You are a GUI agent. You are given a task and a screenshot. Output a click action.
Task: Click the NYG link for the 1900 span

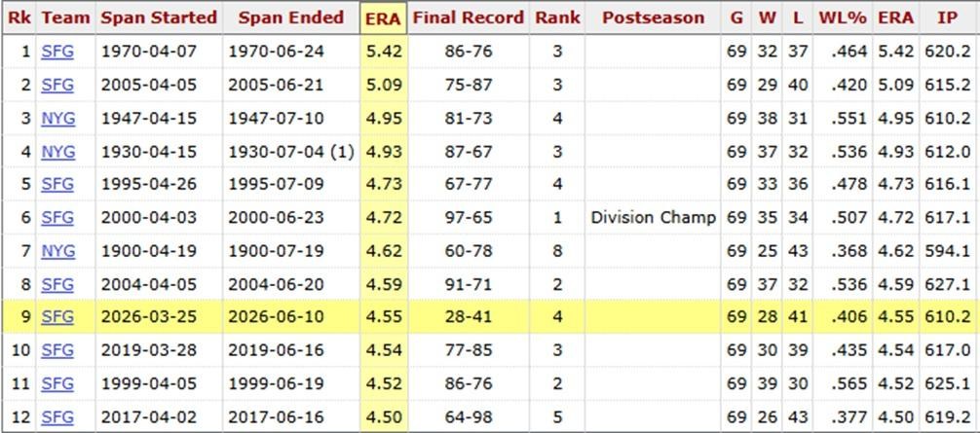[x=58, y=251]
